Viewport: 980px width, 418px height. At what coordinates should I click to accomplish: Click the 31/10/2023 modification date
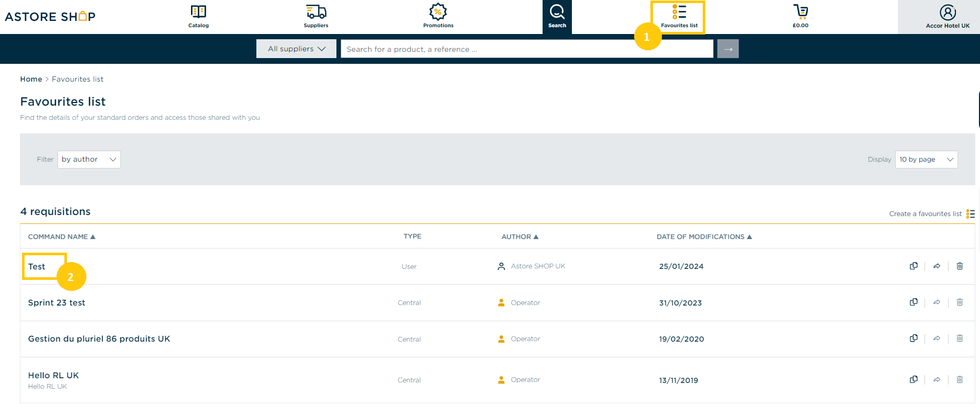point(680,303)
